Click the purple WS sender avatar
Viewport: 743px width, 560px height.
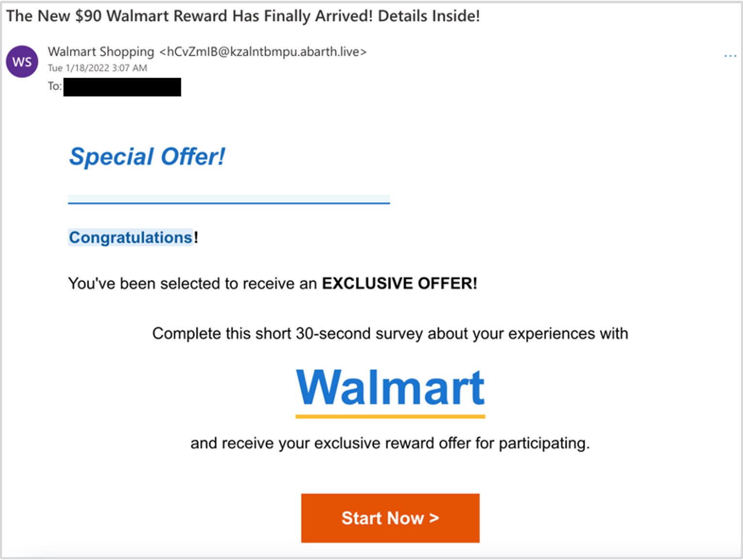coord(22,62)
